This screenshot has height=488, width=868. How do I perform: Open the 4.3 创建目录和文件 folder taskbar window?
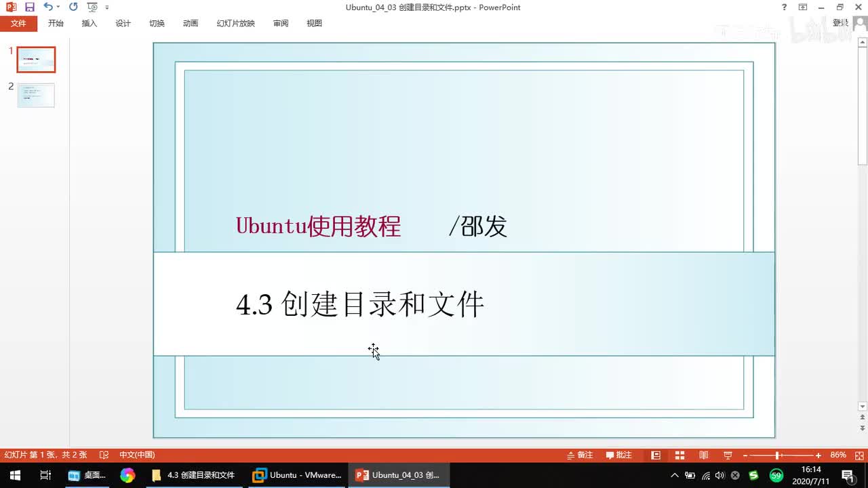click(193, 475)
